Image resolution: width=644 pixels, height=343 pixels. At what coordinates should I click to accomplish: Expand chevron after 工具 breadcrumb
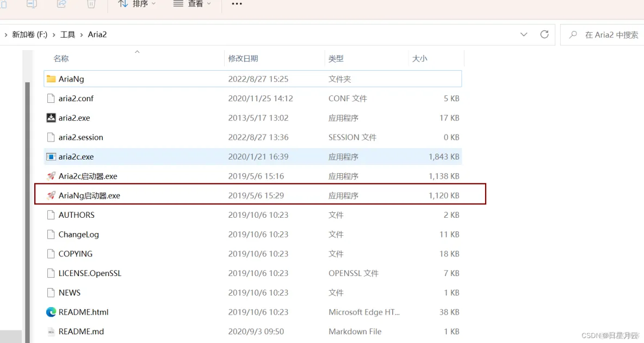pos(82,35)
